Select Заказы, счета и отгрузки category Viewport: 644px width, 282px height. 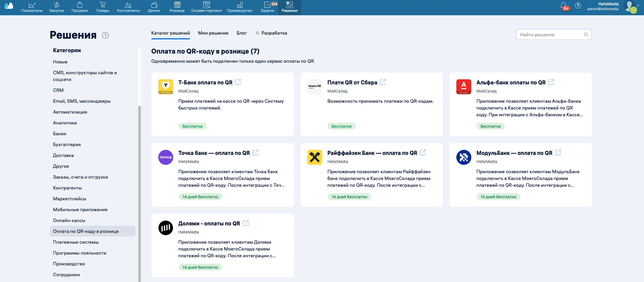tap(80, 177)
